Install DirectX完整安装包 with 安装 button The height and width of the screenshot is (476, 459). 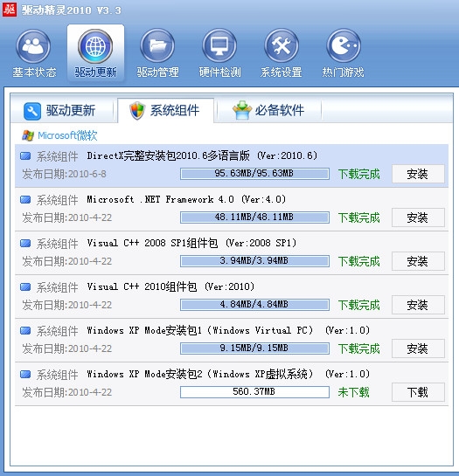[418, 174]
